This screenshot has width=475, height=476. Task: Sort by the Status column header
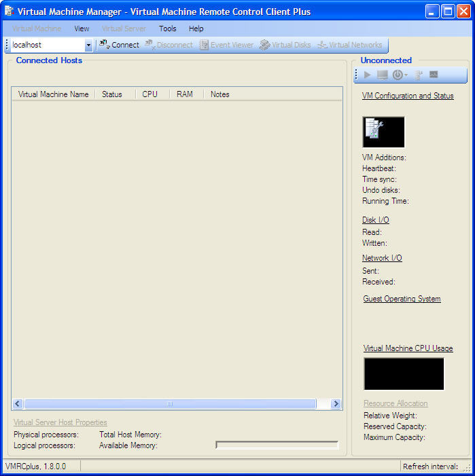tap(116, 94)
